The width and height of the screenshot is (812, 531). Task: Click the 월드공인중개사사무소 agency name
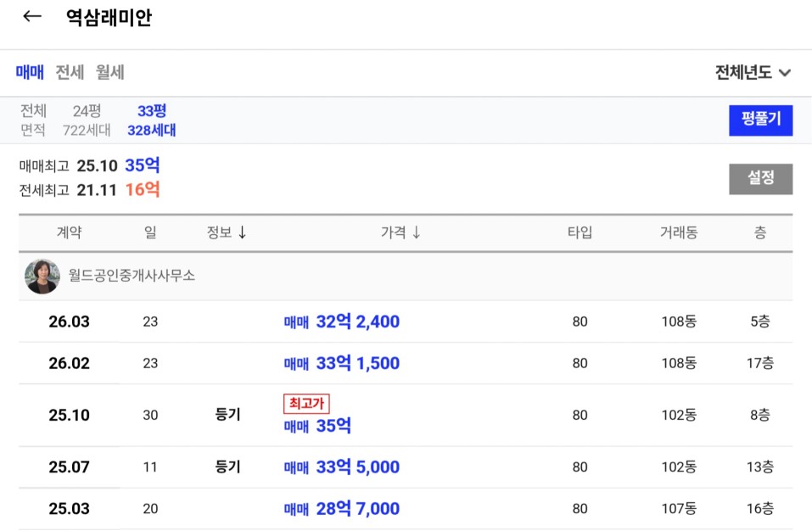tap(132, 277)
